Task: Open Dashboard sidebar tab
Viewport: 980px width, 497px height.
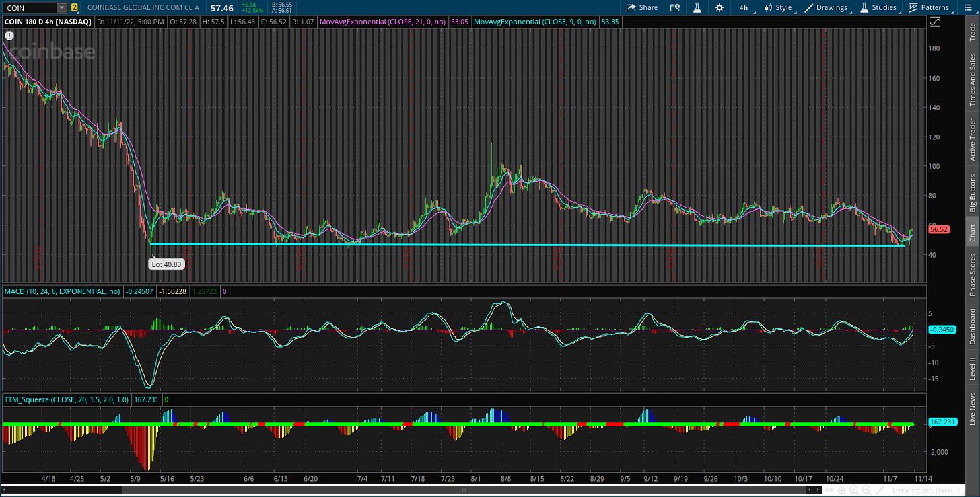Action: click(972, 327)
